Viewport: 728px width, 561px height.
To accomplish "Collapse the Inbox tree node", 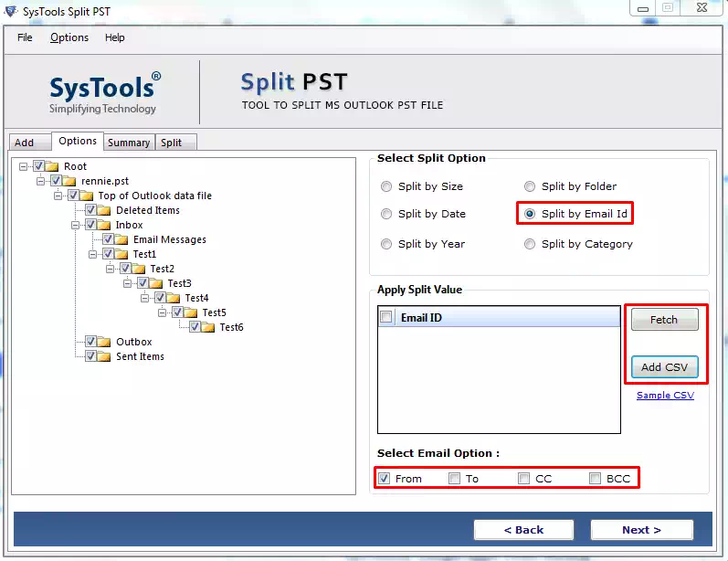I will click(75, 226).
